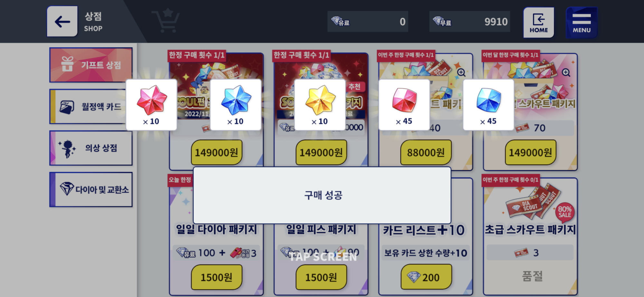This screenshot has height=297, width=644.
Task: Click the yellow star reward x10
Action: (x=320, y=105)
